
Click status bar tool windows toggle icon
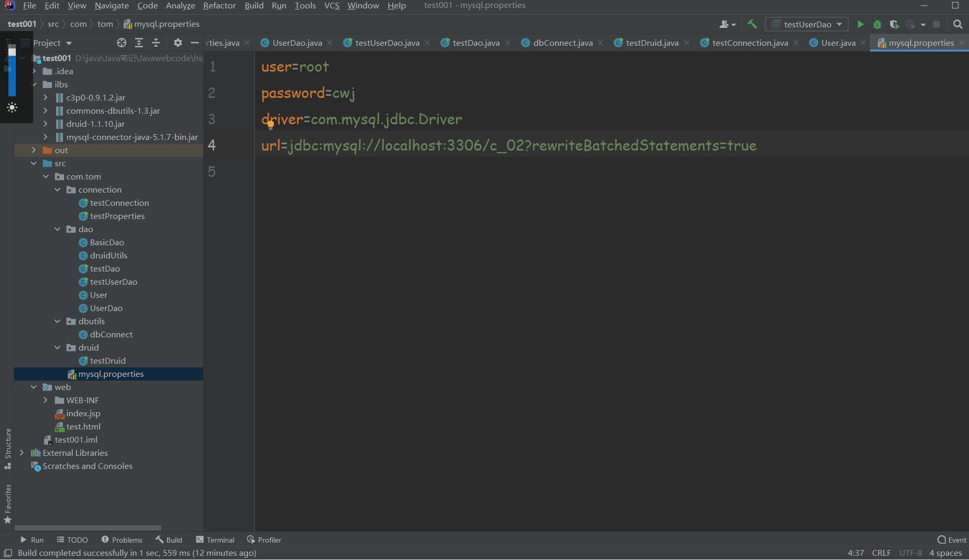pyautogui.click(x=8, y=553)
